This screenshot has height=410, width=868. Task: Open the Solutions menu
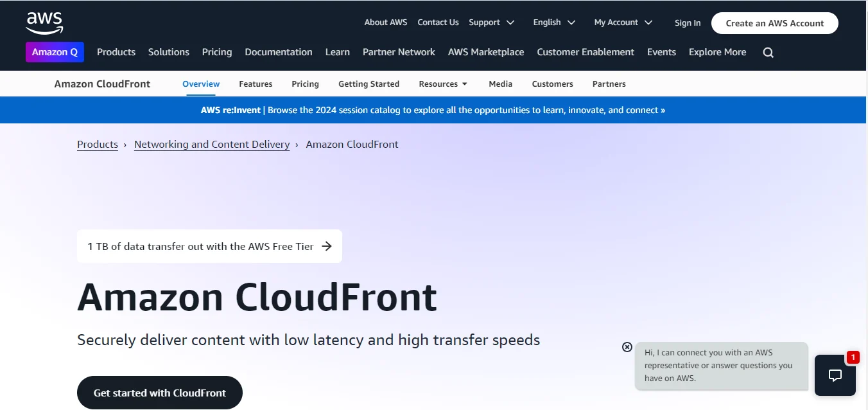point(169,52)
